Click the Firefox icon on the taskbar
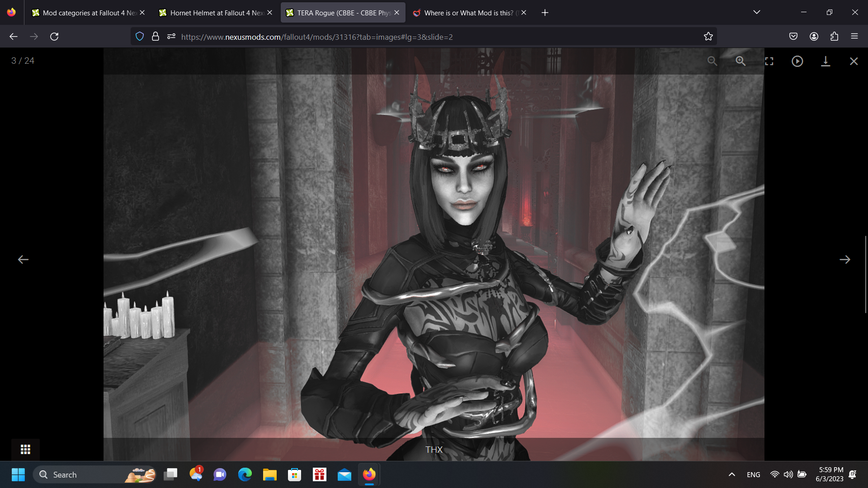This screenshot has width=868, height=488. pos(369,474)
